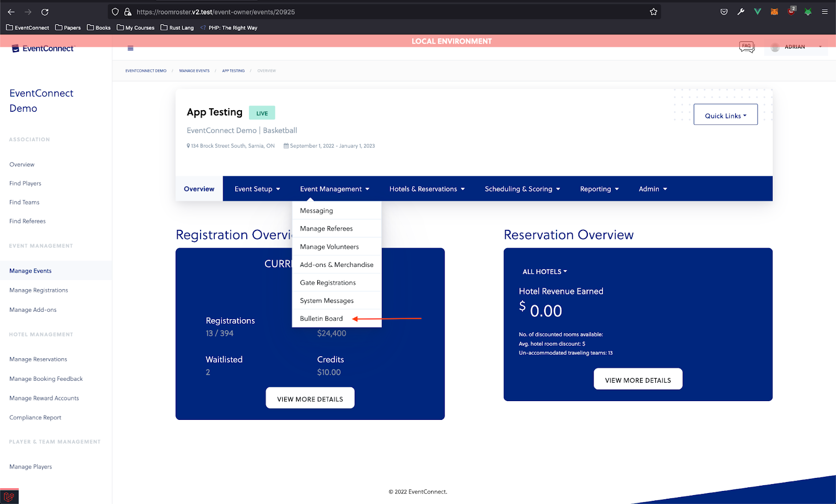Open the EVENTCONNECT DEMO breadcrumb

point(146,71)
